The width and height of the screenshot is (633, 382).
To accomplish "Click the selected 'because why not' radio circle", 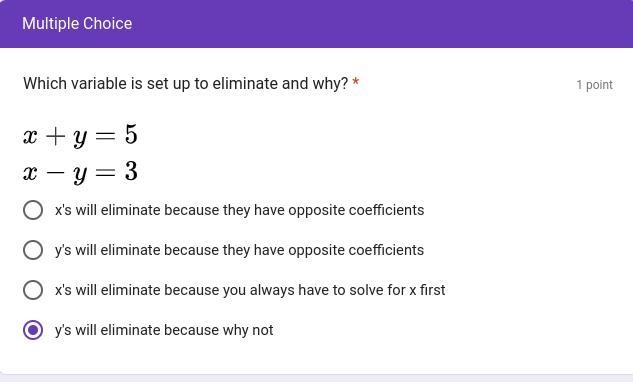I will 33,330.
